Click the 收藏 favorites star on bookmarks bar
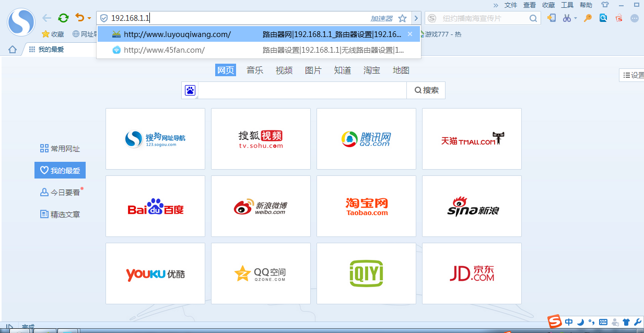The height and width of the screenshot is (333, 644). pyautogui.click(x=53, y=34)
